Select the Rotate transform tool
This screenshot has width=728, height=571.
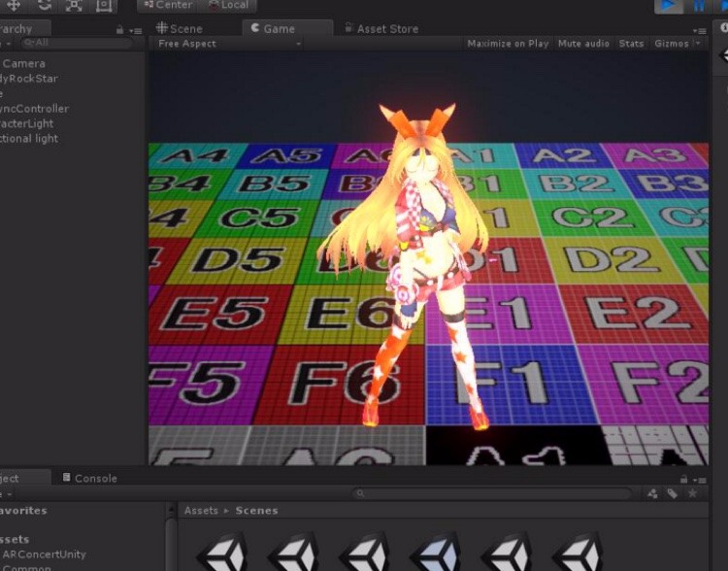tap(44, 5)
